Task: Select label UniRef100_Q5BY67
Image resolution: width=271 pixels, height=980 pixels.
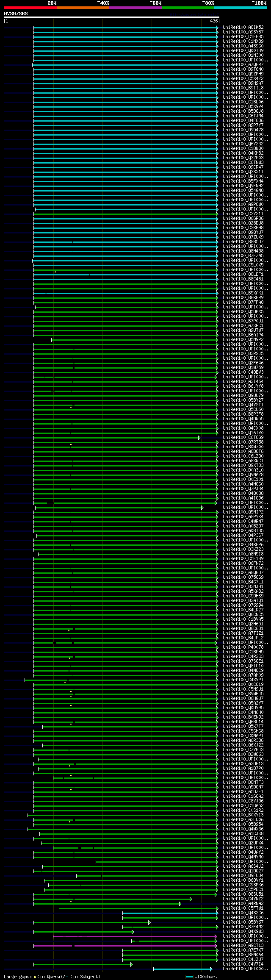Action: tap(243, 922)
